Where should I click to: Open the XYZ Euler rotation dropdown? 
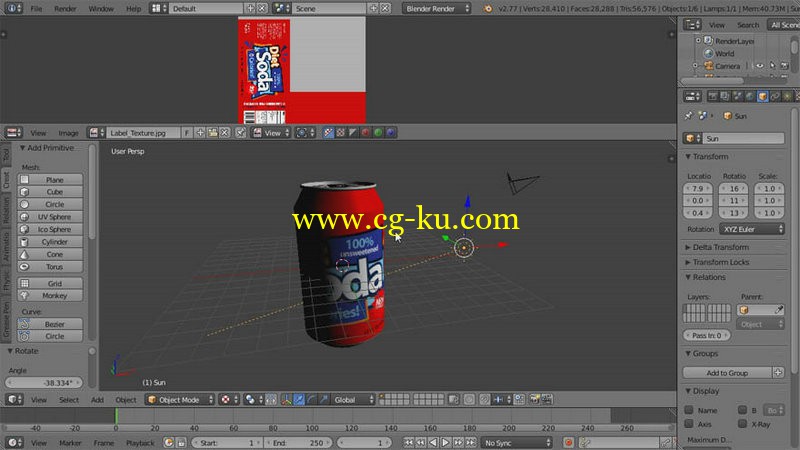752,229
